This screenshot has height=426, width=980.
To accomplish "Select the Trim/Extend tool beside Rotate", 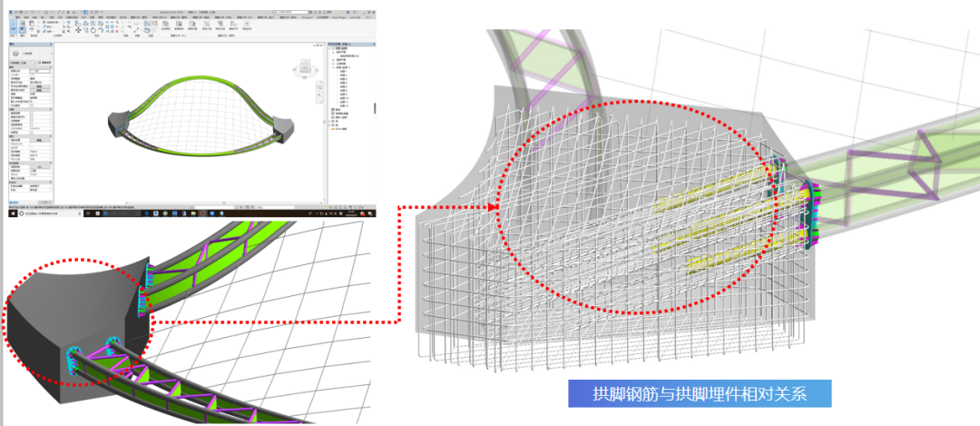I will tap(102, 30).
